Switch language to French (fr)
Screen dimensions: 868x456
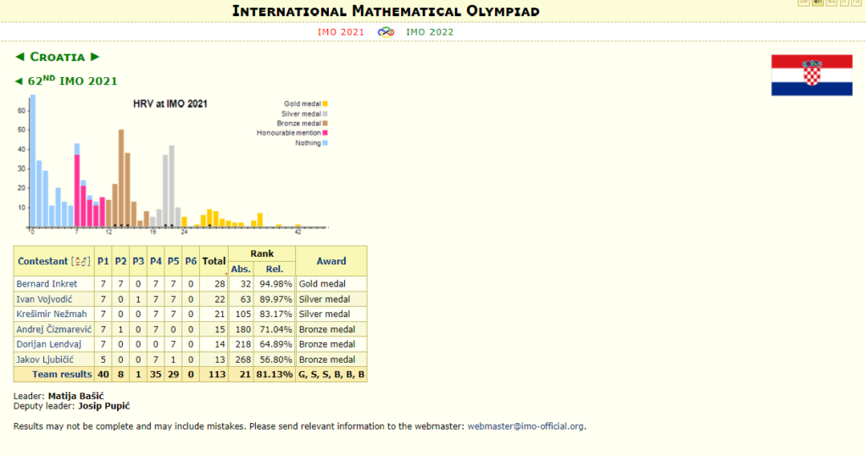[845, 3]
